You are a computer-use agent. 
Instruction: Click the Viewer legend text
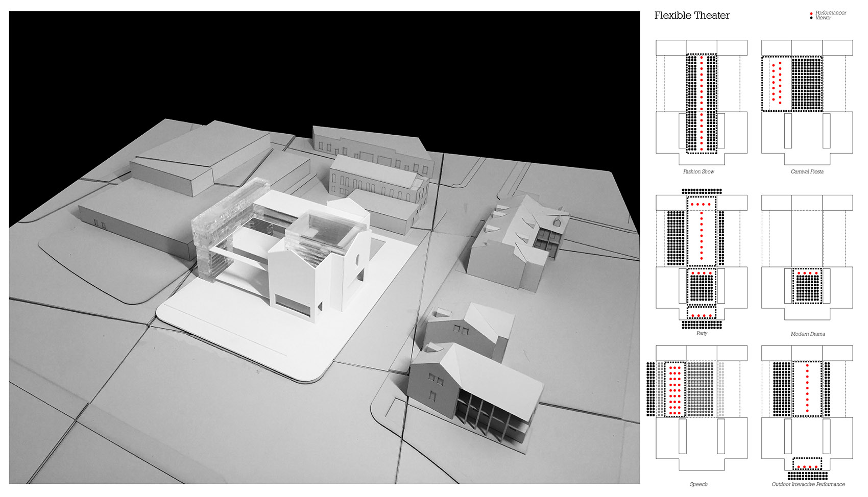(x=823, y=18)
